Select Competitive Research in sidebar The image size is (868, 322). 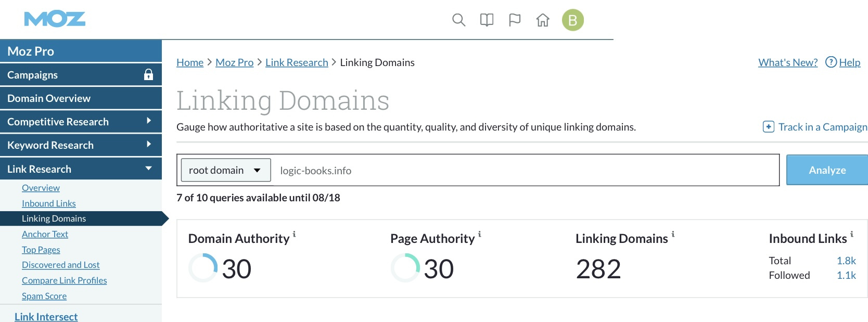coord(81,121)
